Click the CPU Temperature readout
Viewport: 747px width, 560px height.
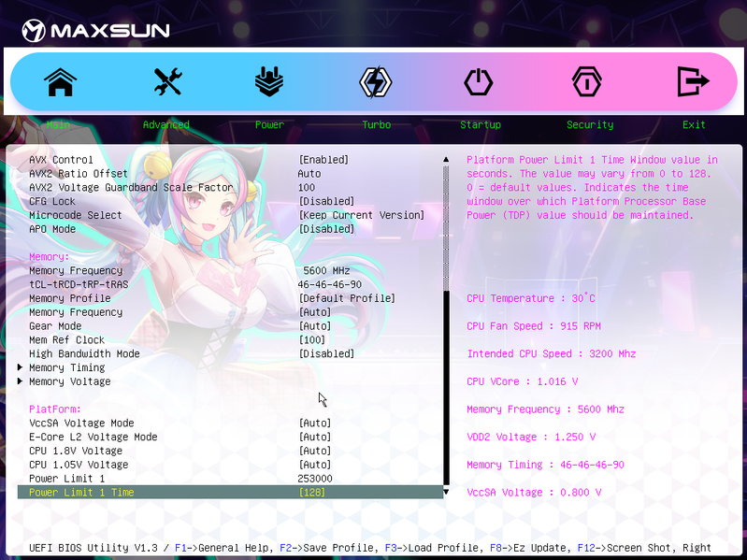pyautogui.click(x=531, y=298)
